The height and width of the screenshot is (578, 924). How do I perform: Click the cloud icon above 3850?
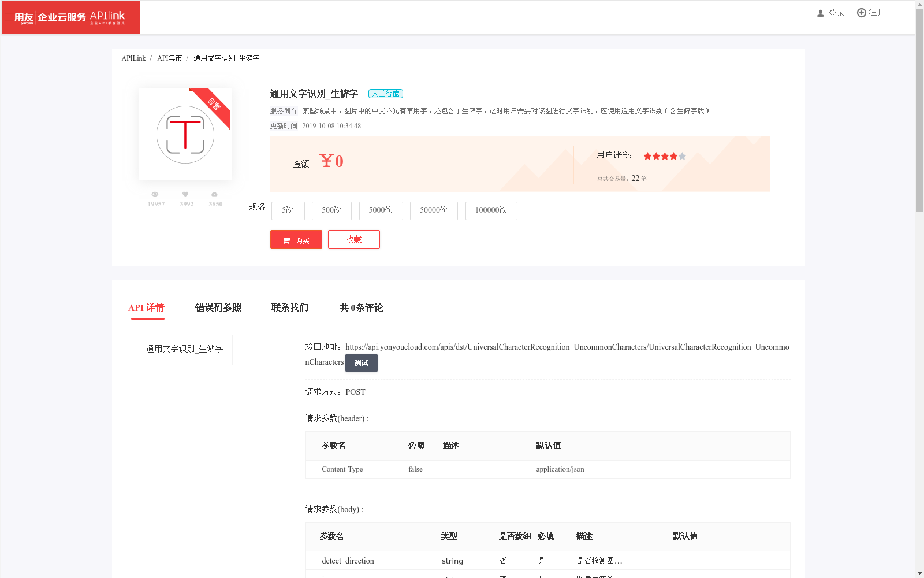coord(214,194)
